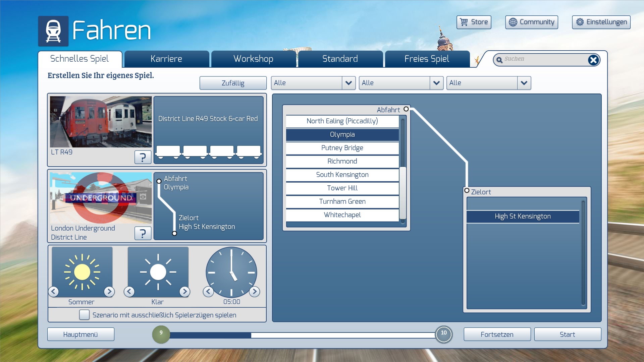The image size is (644, 362).
Task: Open the Store from top bar
Action: pyautogui.click(x=474, y=22)
